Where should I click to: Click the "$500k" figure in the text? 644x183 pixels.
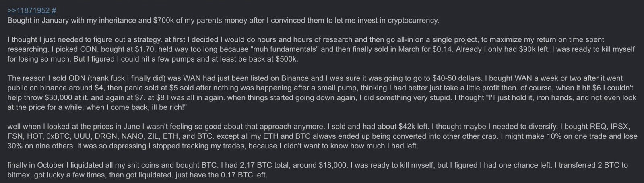286,59
